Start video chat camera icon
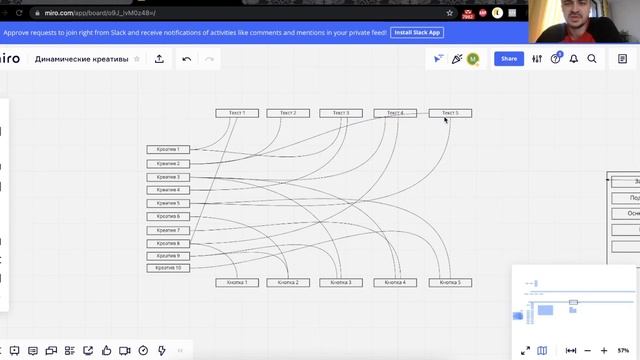The image size is (640, 360). pos(124,351)
